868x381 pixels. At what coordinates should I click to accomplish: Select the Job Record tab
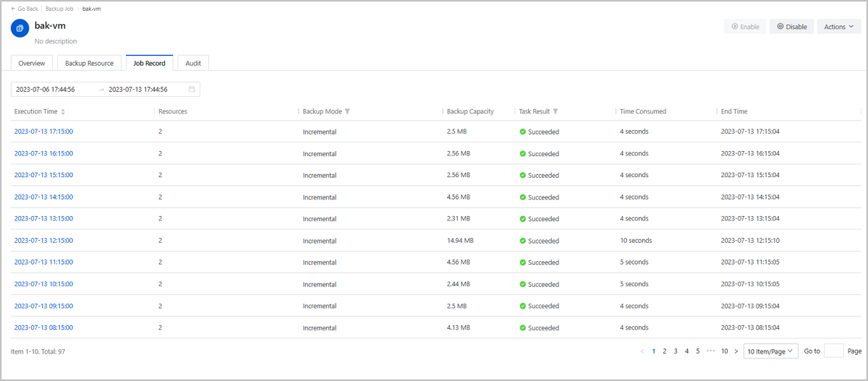point(149,63)
